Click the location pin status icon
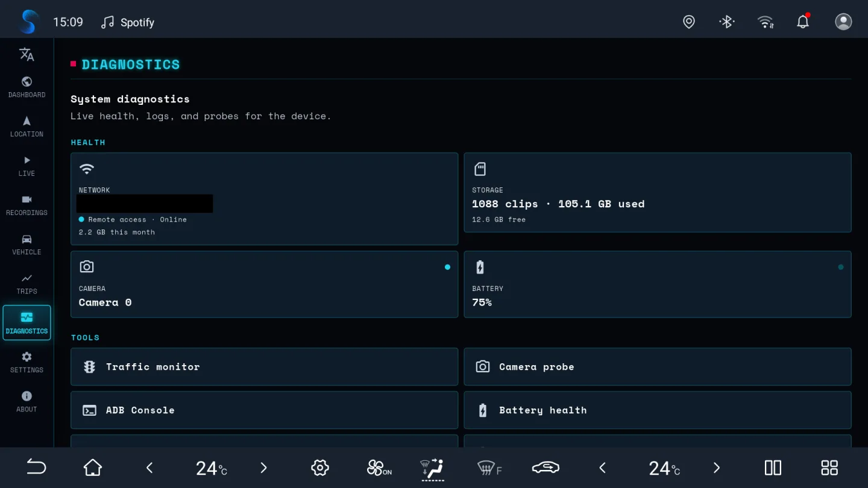This screenshot has height=488, width=868. coord(689,22)
